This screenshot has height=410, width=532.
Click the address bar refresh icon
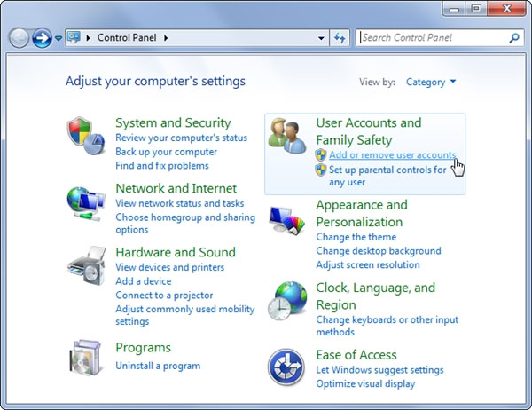click(340, 37)
